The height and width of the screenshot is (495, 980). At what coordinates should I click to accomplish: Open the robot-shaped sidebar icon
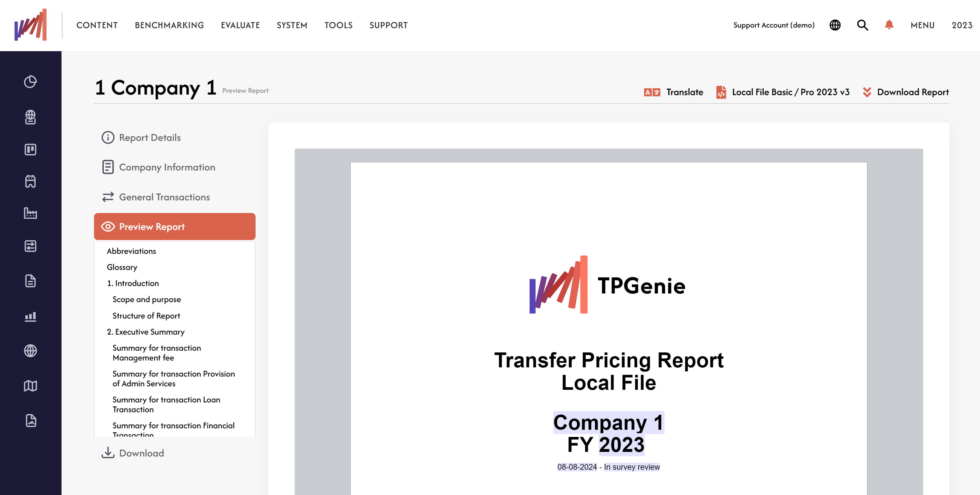point(30,181)
